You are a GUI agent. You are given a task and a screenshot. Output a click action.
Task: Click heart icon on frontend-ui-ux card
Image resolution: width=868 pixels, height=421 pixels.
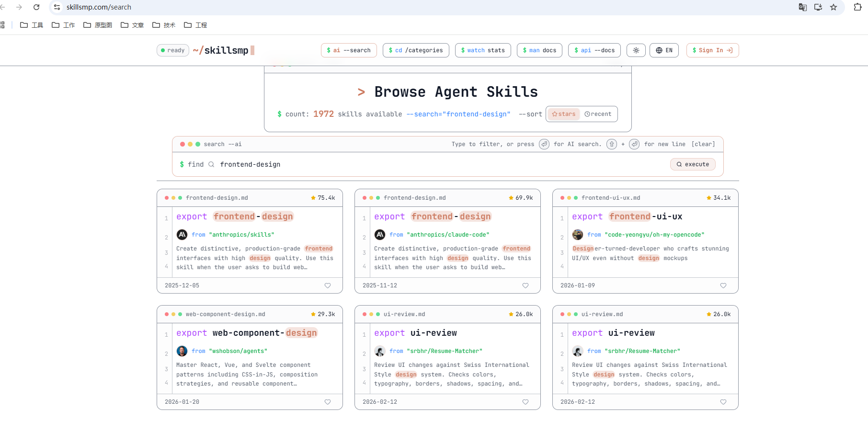pos(723,285)
